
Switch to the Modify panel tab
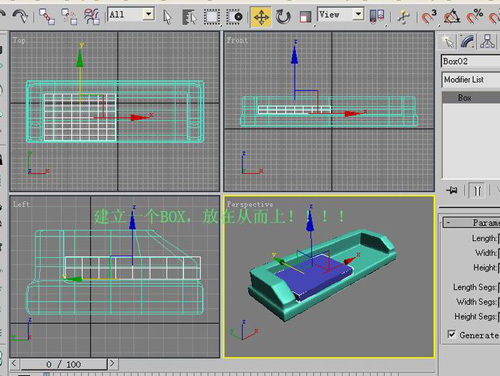tap(467, 42)
